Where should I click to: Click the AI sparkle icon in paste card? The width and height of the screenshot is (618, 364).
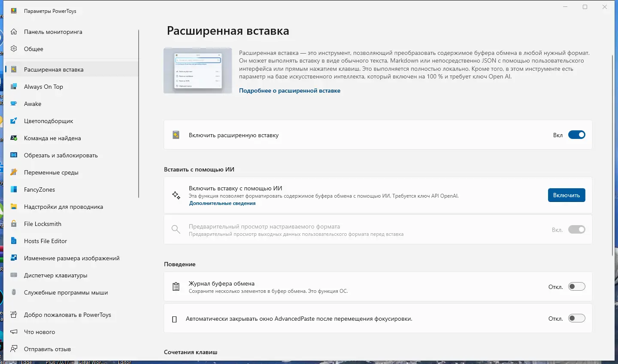(x=176, y=196)
